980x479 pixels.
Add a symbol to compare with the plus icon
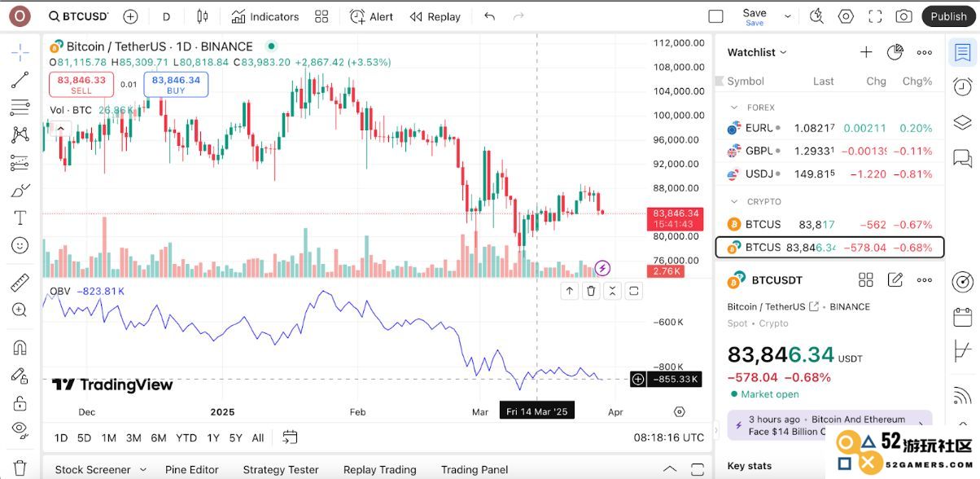[130, 16]
